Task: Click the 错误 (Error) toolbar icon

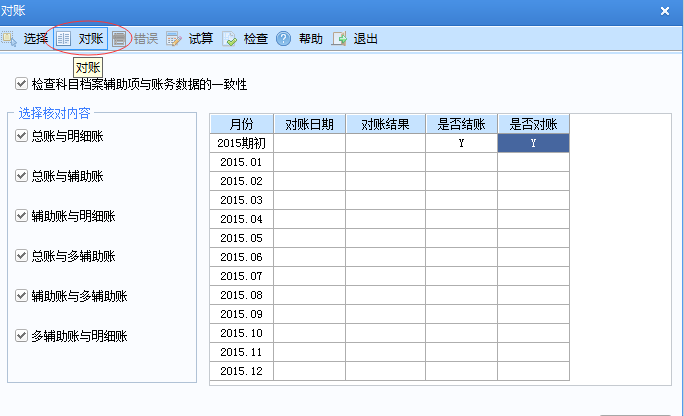Action: [120, 39]
